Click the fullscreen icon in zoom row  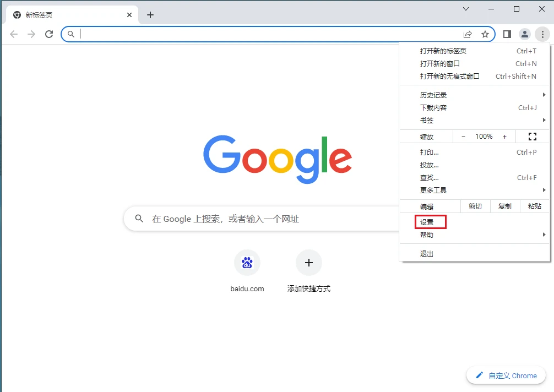coord(533,137)
